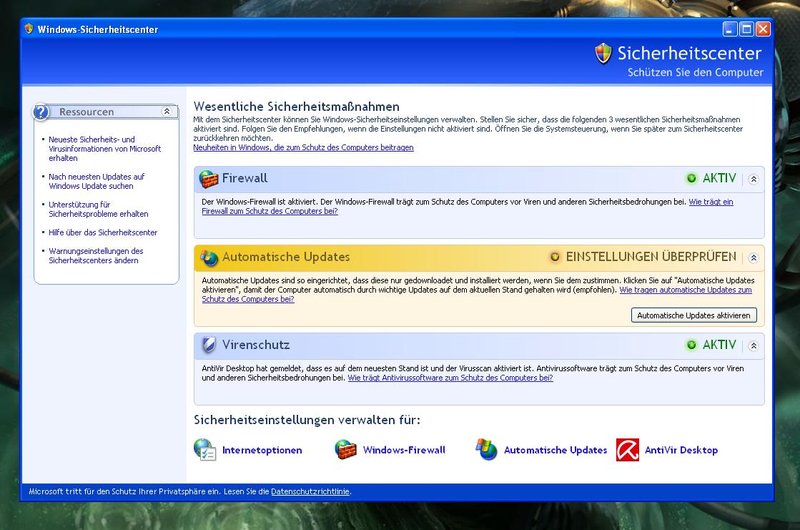Open Hilfe über das Sicherheitscenter
The image size is (800, 530).
[103, 232]
